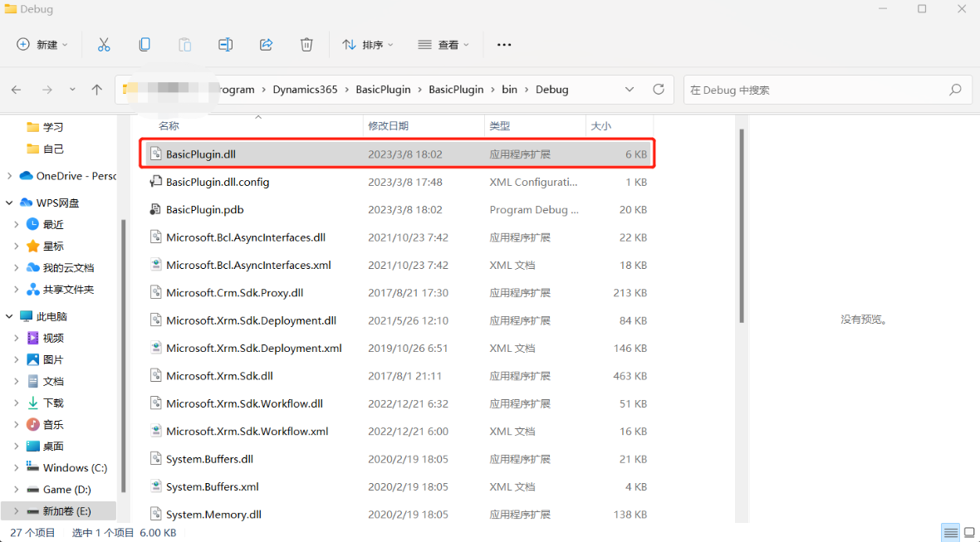Expand the 新加卷 (E:) drive node
The height and width of the screenshot is (542, 980).
pyautogui.click(x=17, y=511)
